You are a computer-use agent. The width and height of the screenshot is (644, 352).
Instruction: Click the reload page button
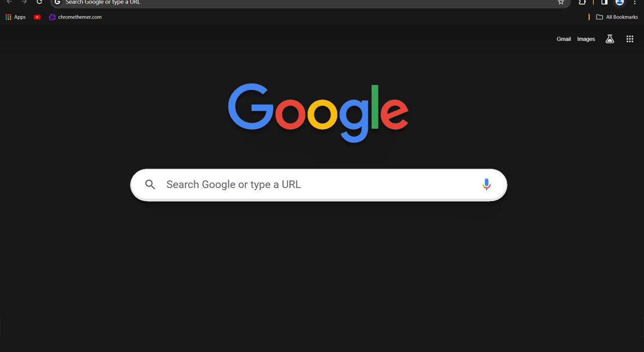pos(39,2)
